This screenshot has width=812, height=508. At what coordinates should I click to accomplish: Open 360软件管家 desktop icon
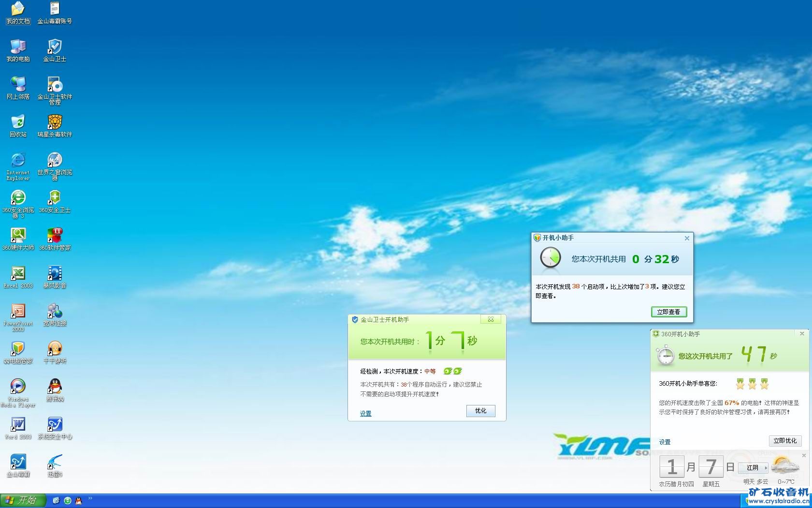pos(55,236)
